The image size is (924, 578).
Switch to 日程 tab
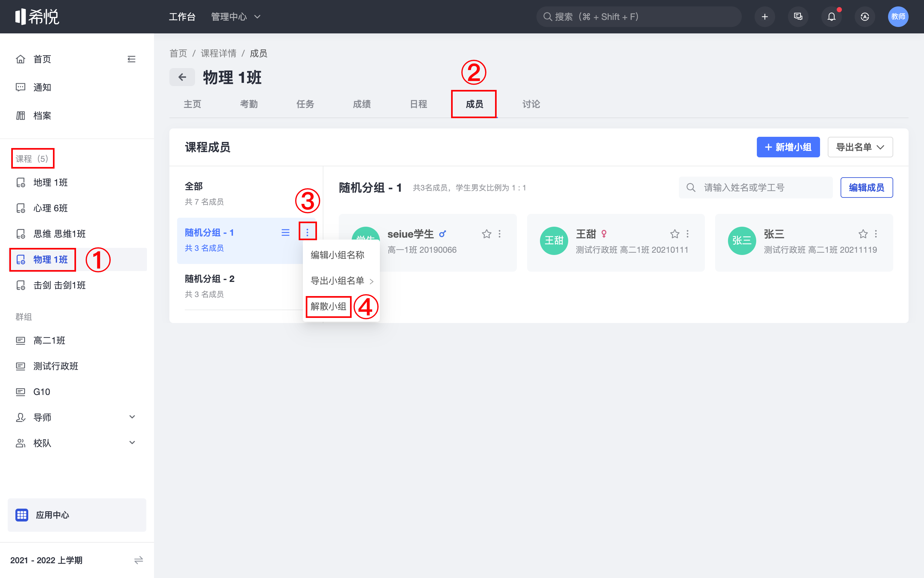418,104
